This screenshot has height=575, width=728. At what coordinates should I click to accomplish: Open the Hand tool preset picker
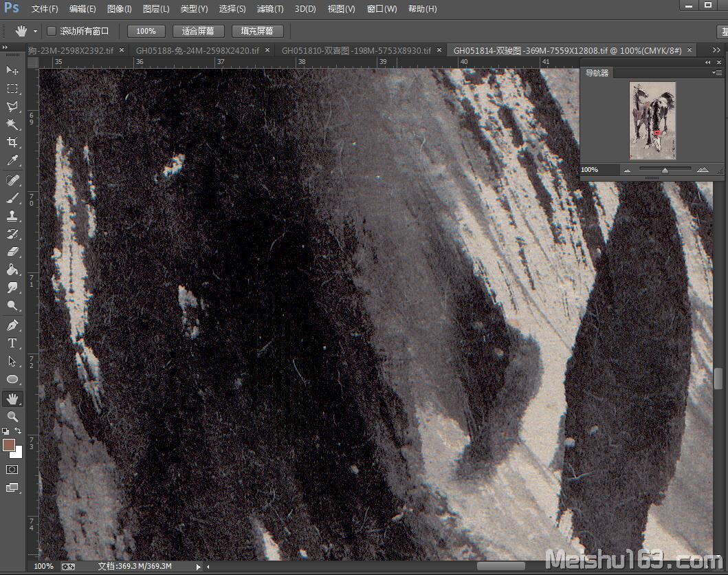(35, 32)
